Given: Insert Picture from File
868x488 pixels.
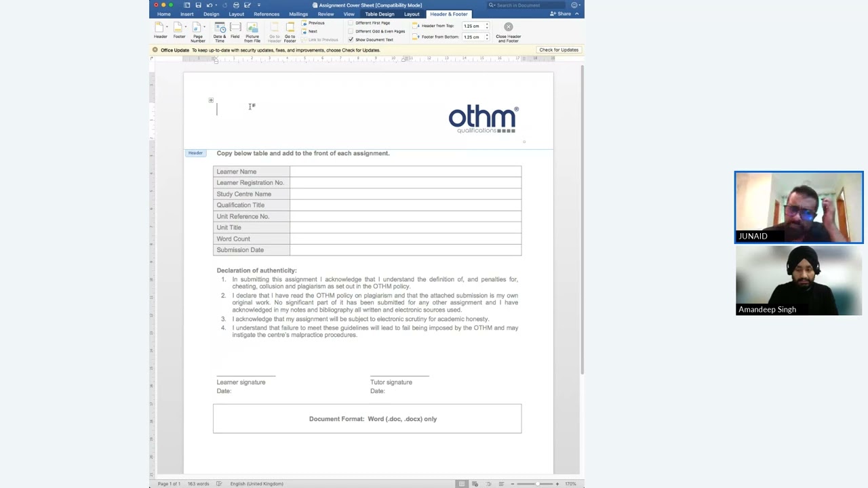Looking at the screenshot, I should (x=252, y=32).
